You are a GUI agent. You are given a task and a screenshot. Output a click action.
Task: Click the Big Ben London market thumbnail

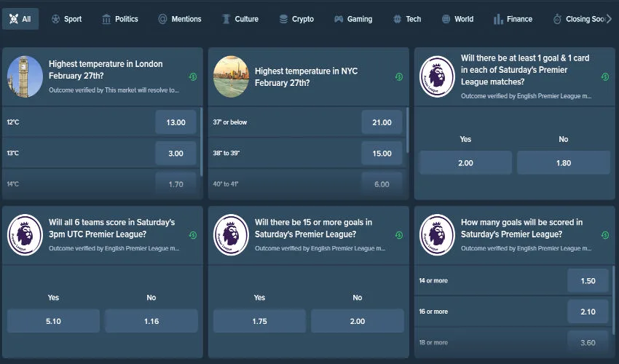(25, 76)
